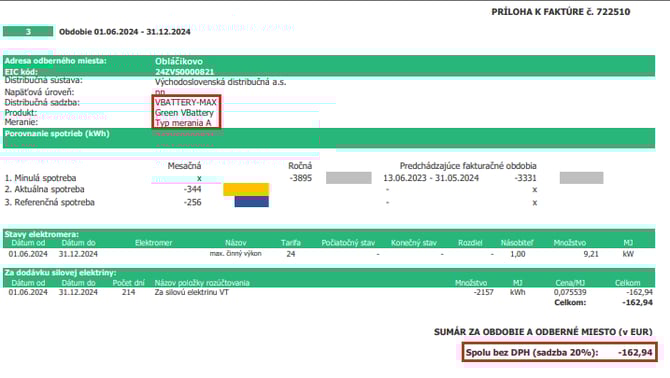Click 'Východoslovenská distribučná a.s.' text

pyautogui.click(x=220, y=82)
